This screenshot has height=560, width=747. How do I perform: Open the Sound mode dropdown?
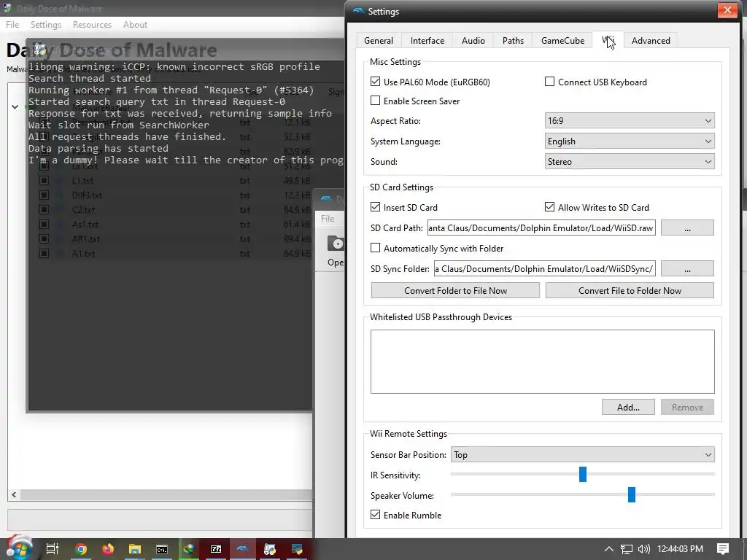(630, 162)
